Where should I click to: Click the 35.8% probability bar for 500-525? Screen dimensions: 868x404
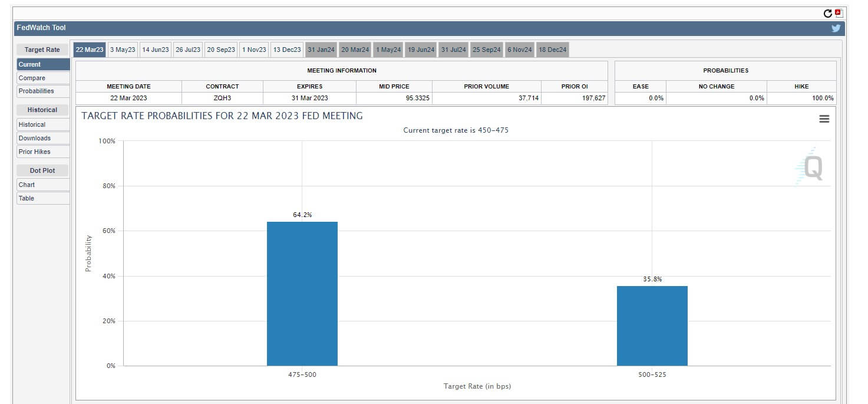point(652,324)
